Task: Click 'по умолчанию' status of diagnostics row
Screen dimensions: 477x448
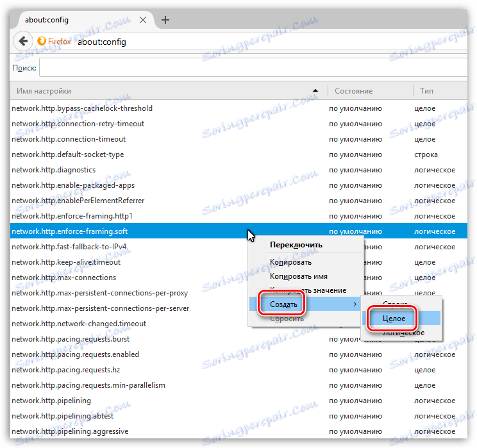Action: pos(355,170)
